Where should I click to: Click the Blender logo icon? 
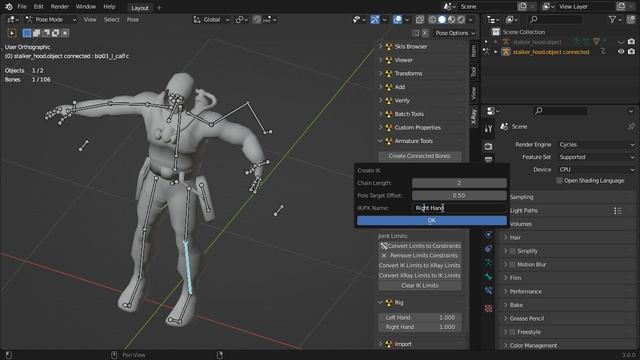click(x=9, y=7)
